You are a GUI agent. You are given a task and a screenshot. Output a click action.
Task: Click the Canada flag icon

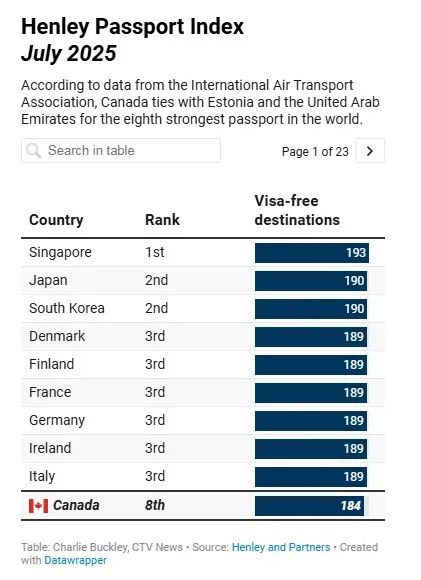click(x=38, y=506)
